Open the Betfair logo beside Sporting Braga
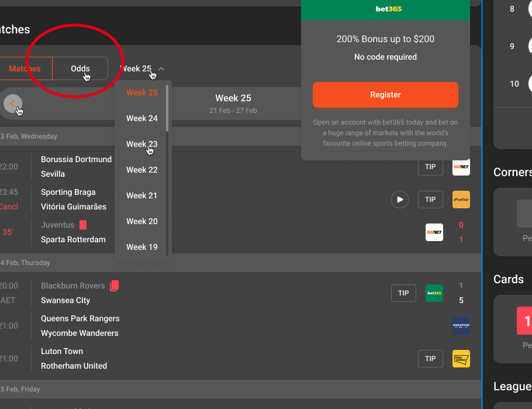The height and width of the screenshot is (409, 532). pyautogui.click(x=461, y=200)
